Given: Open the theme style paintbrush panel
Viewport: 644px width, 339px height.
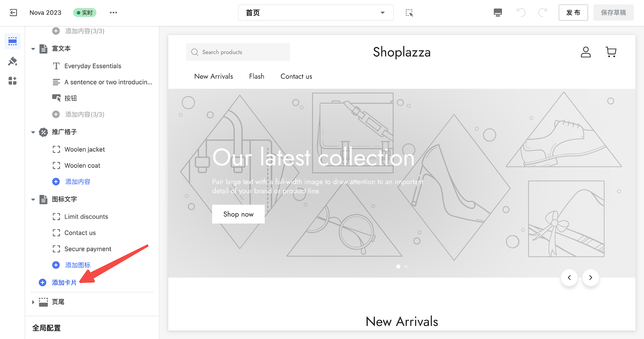Looking at the screenshot, I should tap(12, 61).
